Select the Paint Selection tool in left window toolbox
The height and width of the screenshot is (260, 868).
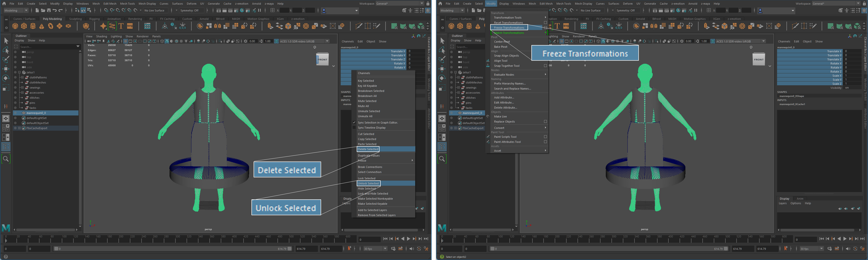point(6,59)
